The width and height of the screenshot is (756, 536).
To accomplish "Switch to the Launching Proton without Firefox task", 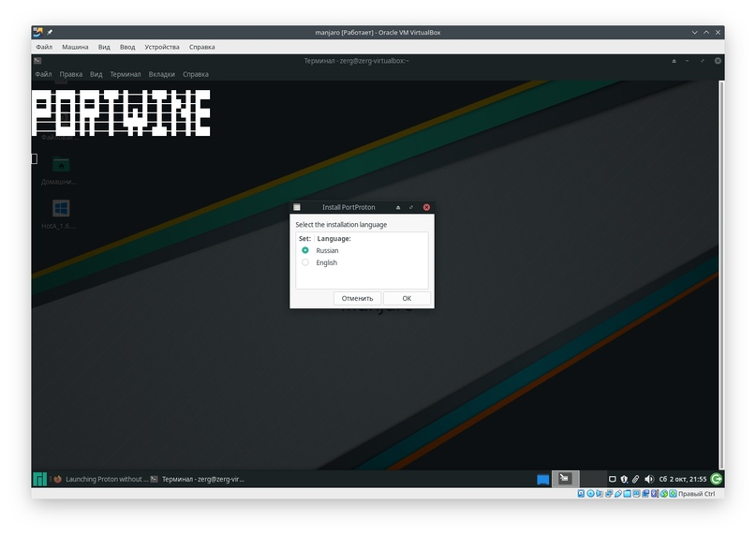I will pos(100,479).
